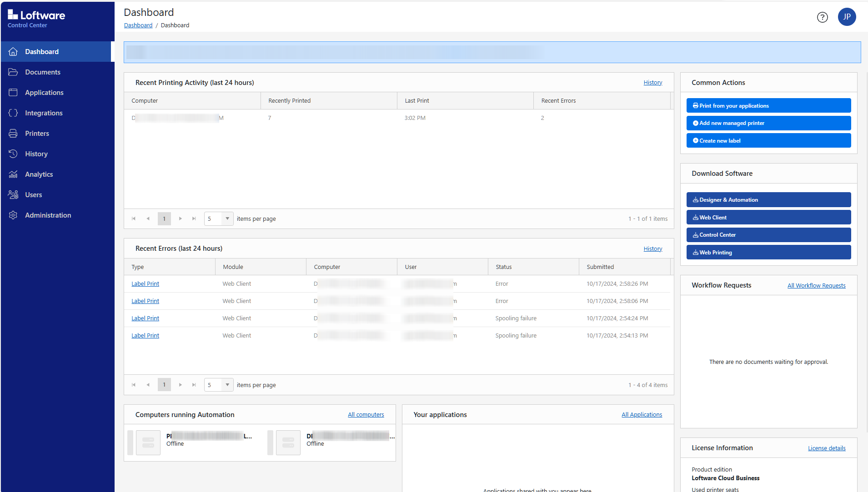Open Documents in the sidebar
The image size is (868, 492).
point(43,72)
